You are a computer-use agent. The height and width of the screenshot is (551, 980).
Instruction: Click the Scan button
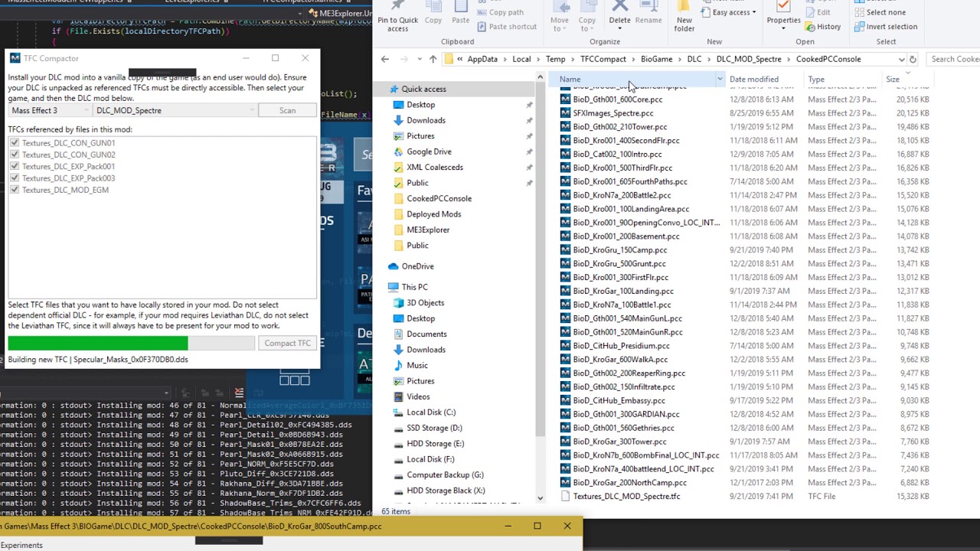pos(287,110)
